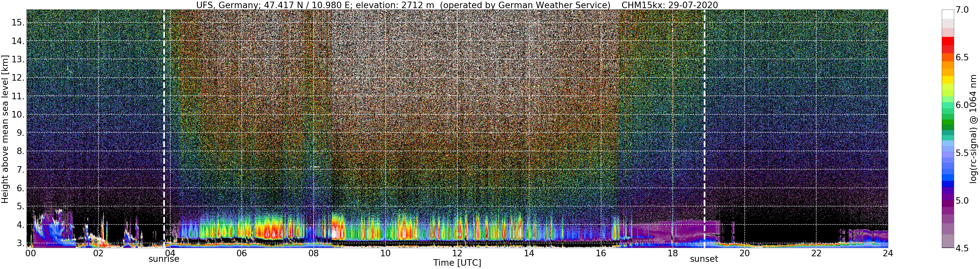The image size is (980, 269).
Task: Click the colorbar value '6.5'
Action: tap(962, 57)
